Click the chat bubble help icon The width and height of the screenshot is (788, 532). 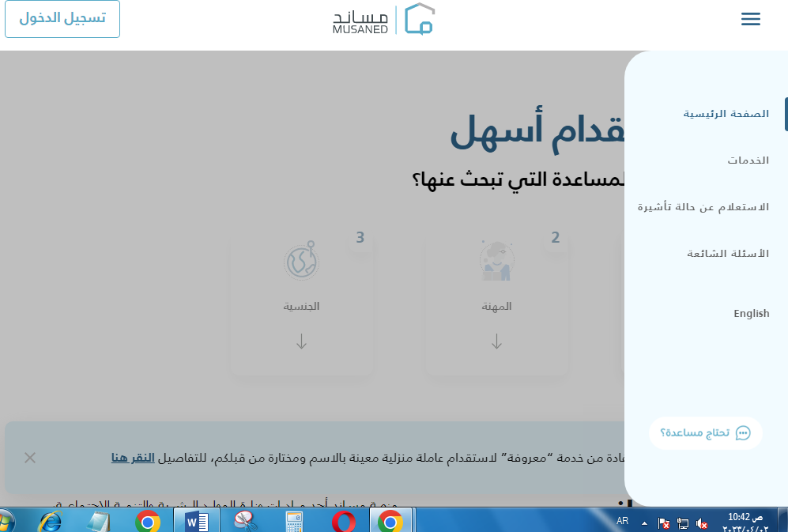click(743, 433)
